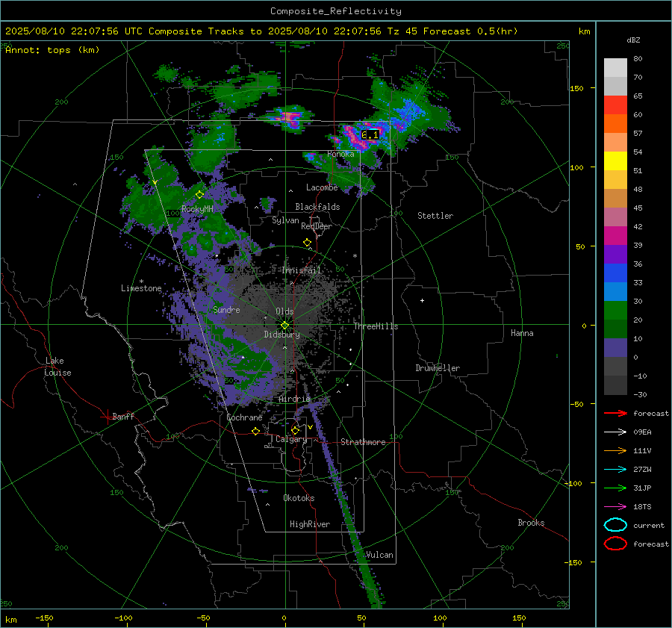
Task: Click the RockyMH location label
Action: pyautogui.click(x=197, y=209)
